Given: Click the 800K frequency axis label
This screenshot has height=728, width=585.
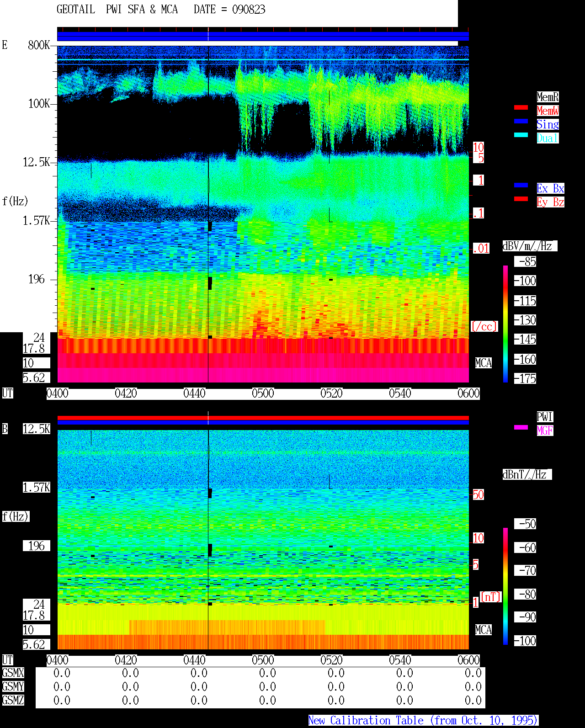Looking at the screenshot, I should point(39,45).
